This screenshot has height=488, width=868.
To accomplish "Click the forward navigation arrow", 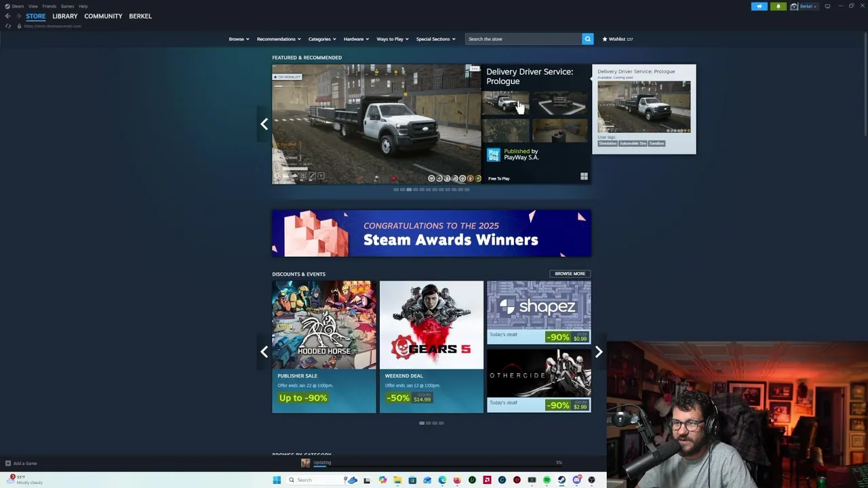I will point(18,16).
